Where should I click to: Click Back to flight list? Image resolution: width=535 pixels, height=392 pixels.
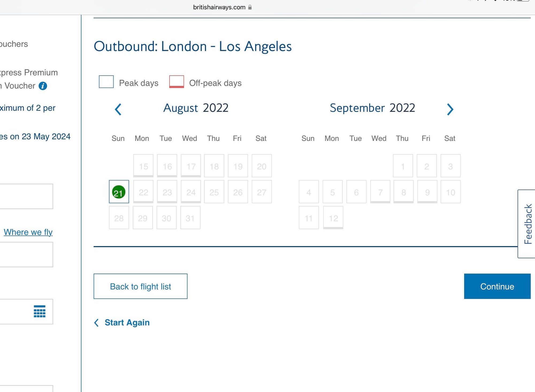pos(140,286)
